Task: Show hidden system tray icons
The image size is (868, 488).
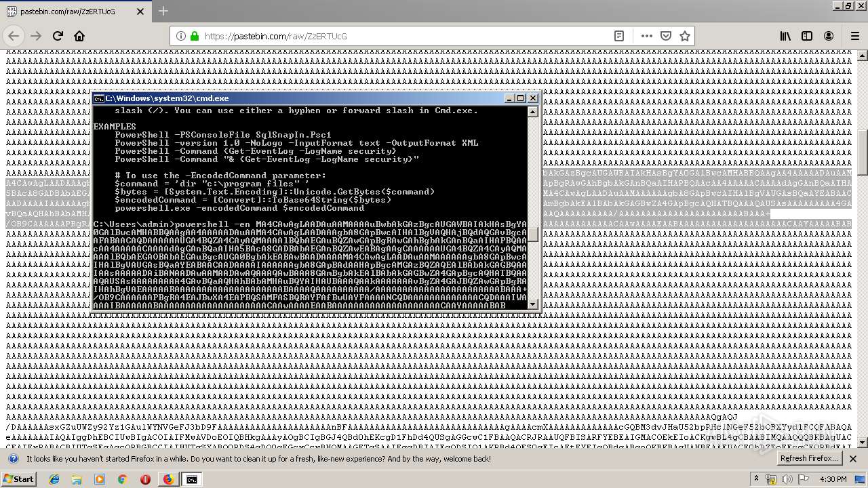Action: pos(757,479)
